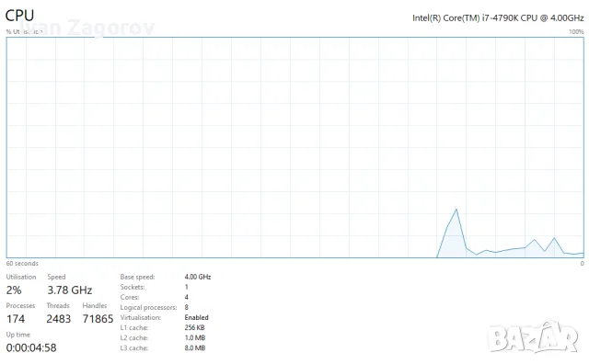Click the Intel Core i7-4790K processor name
Screen dimensions: 589x364
point(498,18)
